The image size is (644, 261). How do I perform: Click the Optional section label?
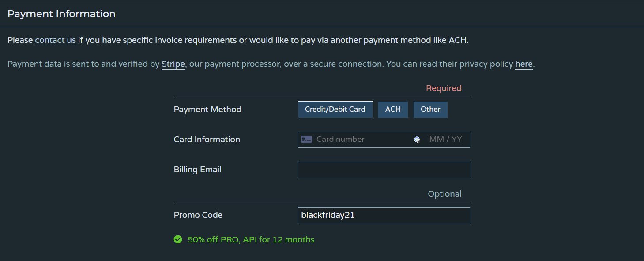pyautogui.click(x=445, y=194)
